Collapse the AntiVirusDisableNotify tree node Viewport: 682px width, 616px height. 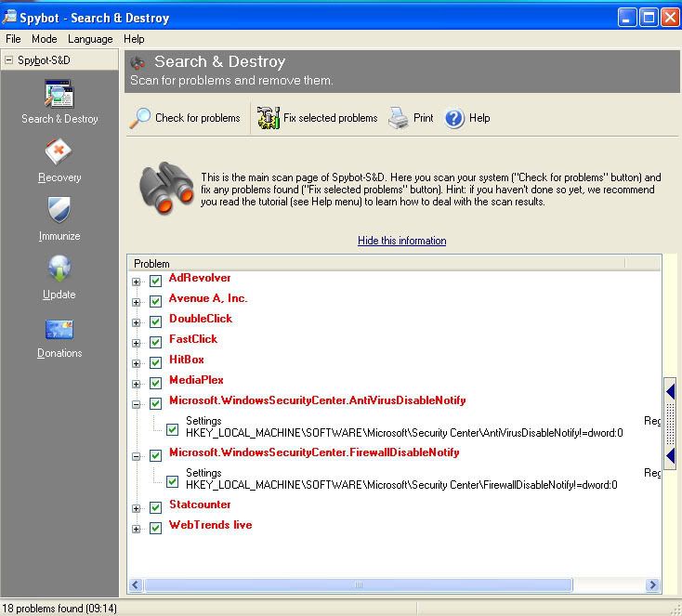point(137,404)
